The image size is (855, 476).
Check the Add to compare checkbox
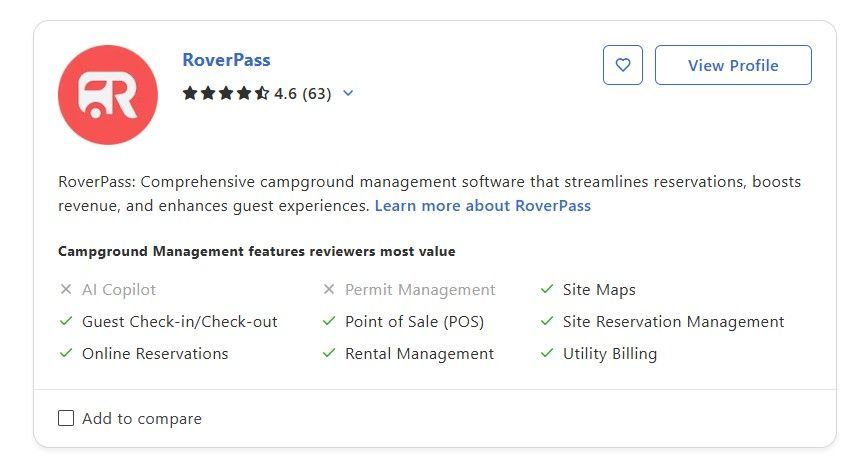[x=66, y=418]
